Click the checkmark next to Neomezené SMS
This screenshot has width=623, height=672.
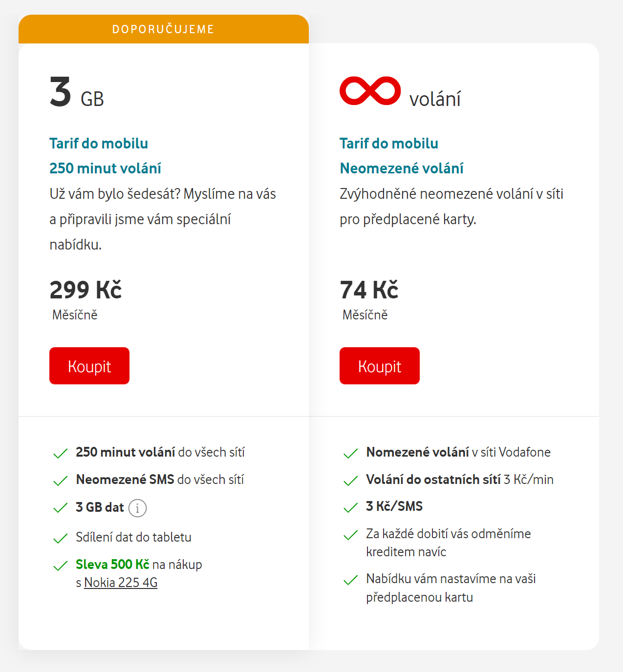(60, 481)
